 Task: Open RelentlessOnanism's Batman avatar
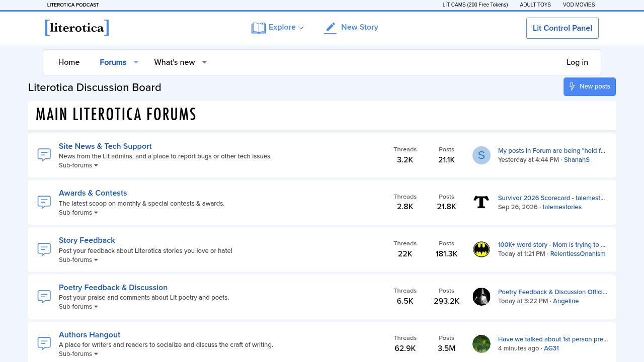pos(481,249)
